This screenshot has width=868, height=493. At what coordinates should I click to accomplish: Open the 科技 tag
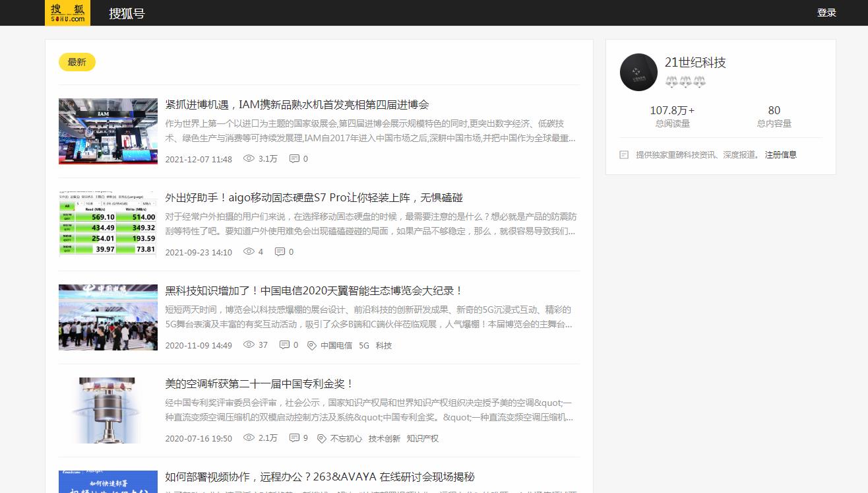point(384,345)
